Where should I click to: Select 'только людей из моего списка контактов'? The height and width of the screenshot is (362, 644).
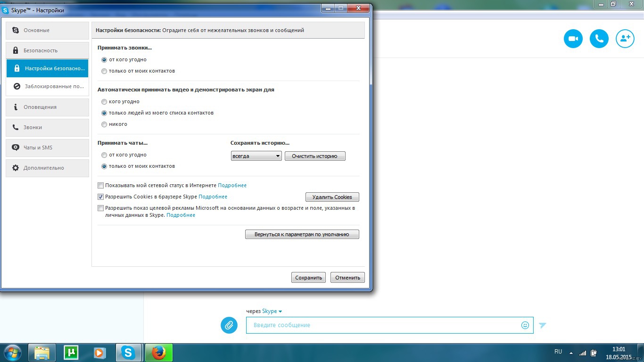coord(104,113)
